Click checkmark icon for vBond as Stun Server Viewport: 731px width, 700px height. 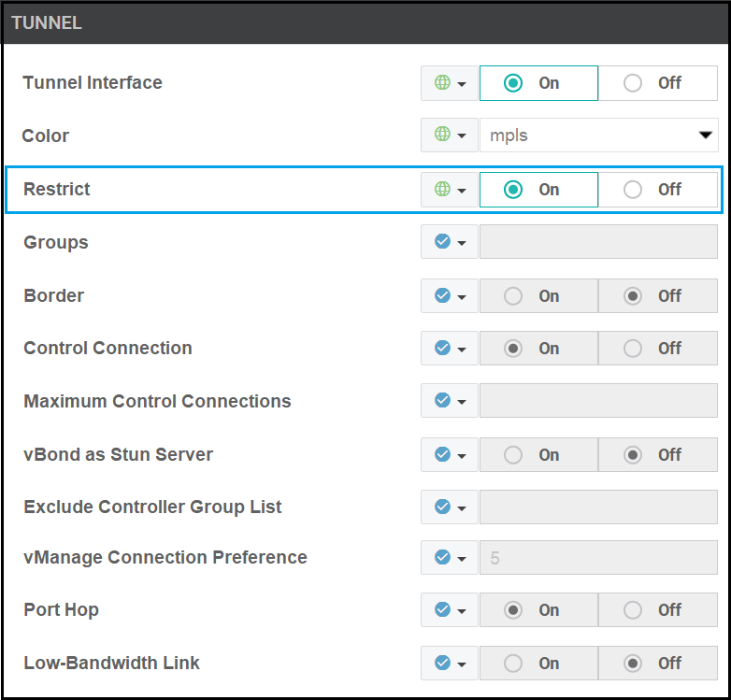point(442,455)
